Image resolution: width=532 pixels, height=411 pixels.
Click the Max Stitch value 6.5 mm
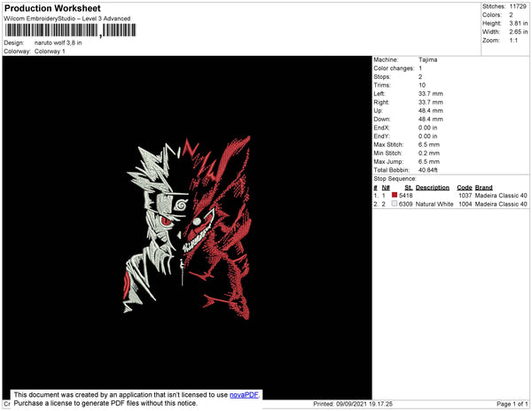(429, 144)
